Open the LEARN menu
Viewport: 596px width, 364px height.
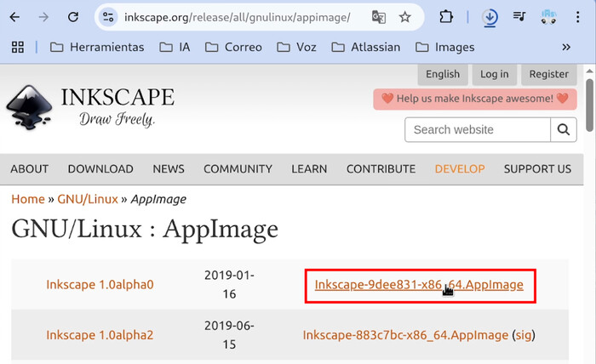309,169
